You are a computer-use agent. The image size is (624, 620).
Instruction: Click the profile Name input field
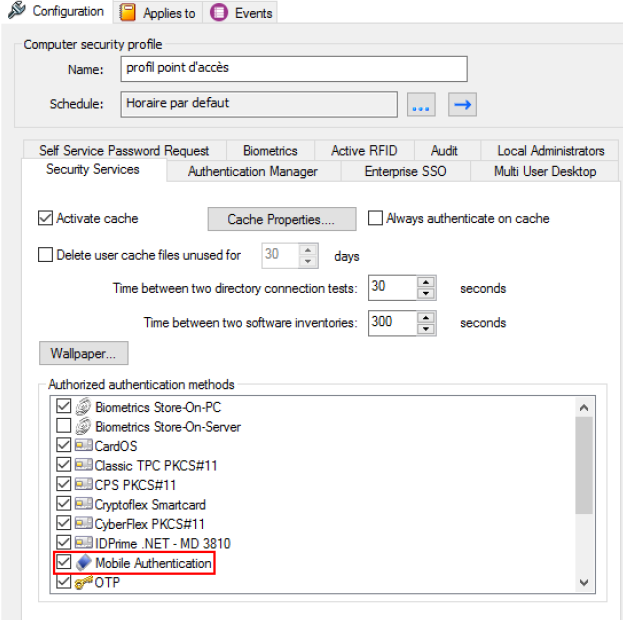pyautogui.click(x=294, y=69)
